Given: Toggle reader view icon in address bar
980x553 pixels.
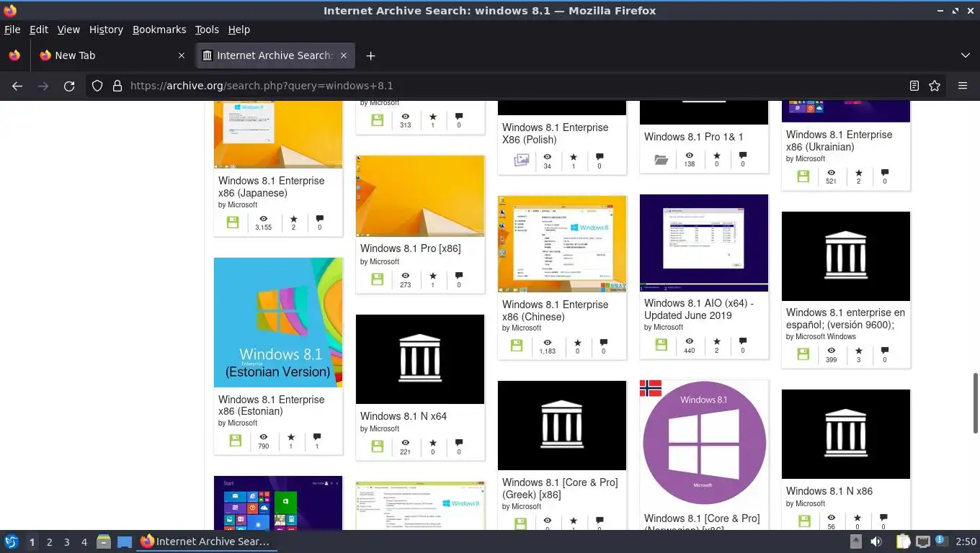Looking at the screenshot, I should tap(914, 86).
